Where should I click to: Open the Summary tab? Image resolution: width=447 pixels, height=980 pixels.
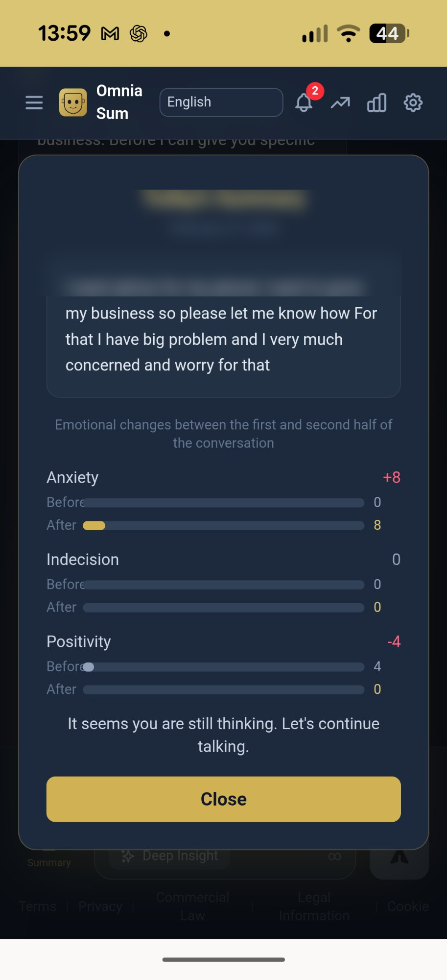pyautogui.click(x=49, y=861)
